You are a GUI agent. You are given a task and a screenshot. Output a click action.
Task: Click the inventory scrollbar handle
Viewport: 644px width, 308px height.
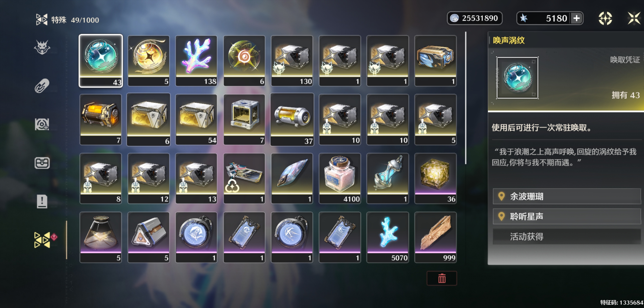[465, 98]
